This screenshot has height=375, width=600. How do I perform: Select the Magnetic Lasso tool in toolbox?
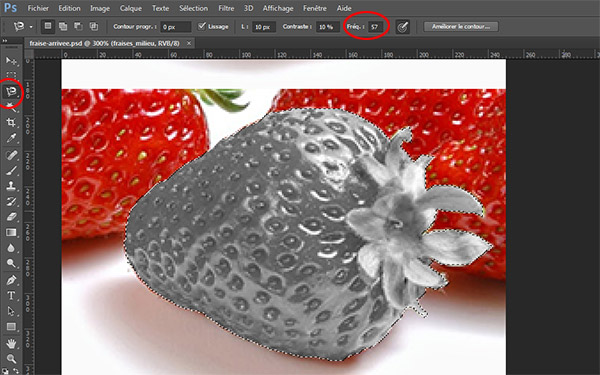click(11, 91)
